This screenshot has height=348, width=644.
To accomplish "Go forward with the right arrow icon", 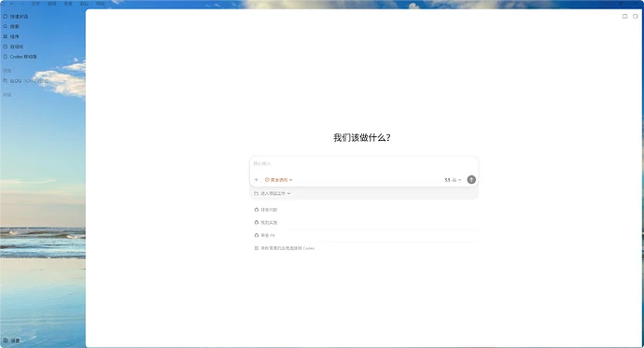I will coord(23,4).
